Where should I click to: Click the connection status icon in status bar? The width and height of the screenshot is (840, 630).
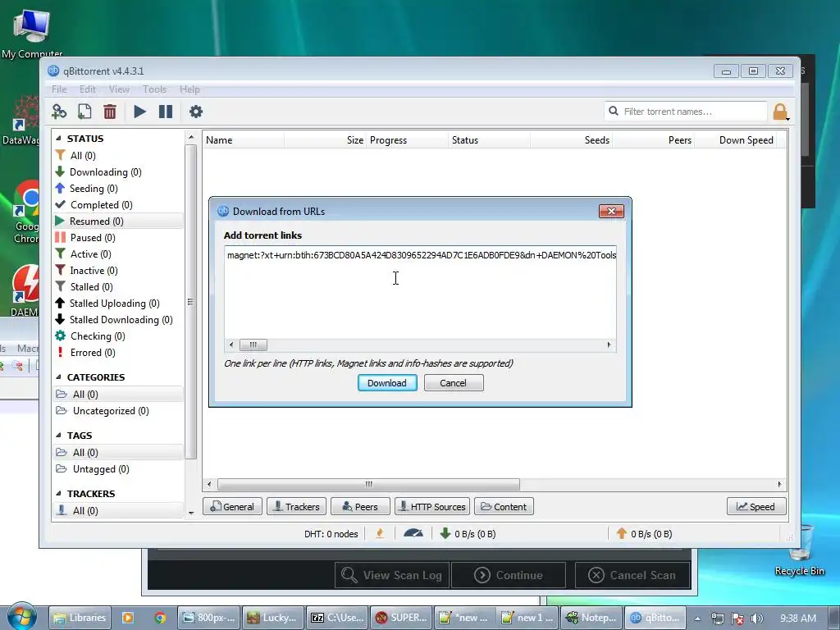tap(380, 533)
